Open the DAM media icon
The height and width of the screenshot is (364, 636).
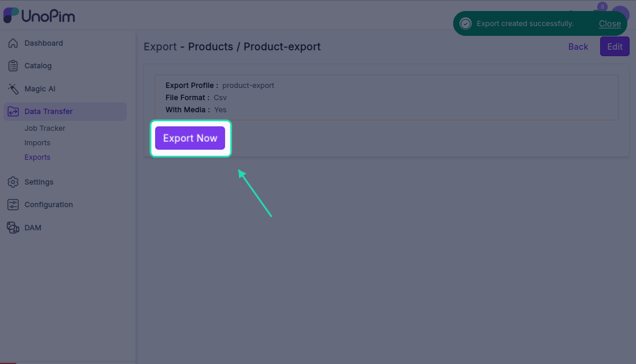point(13,227)
